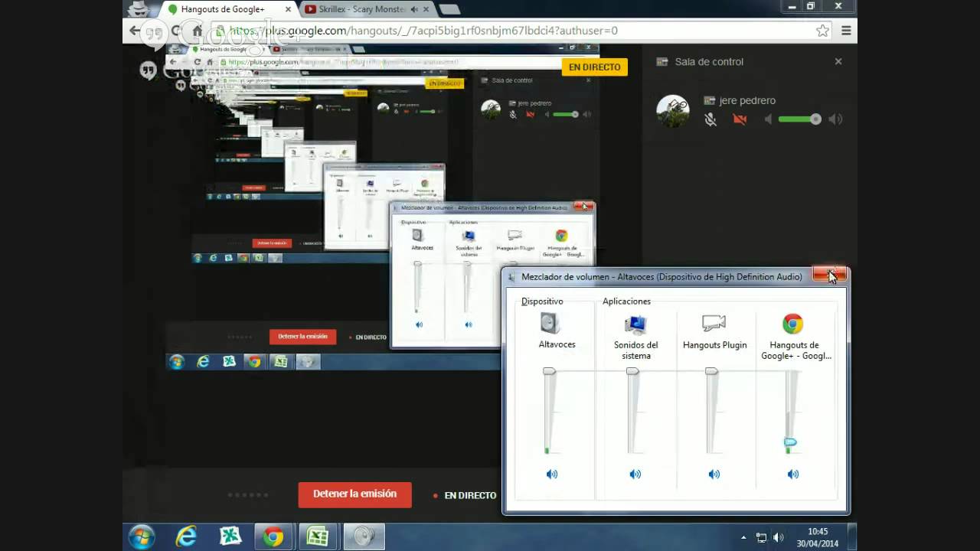Click the speaker icon in system tray
This screenshot has width=980, height=551.
(779, 537)
